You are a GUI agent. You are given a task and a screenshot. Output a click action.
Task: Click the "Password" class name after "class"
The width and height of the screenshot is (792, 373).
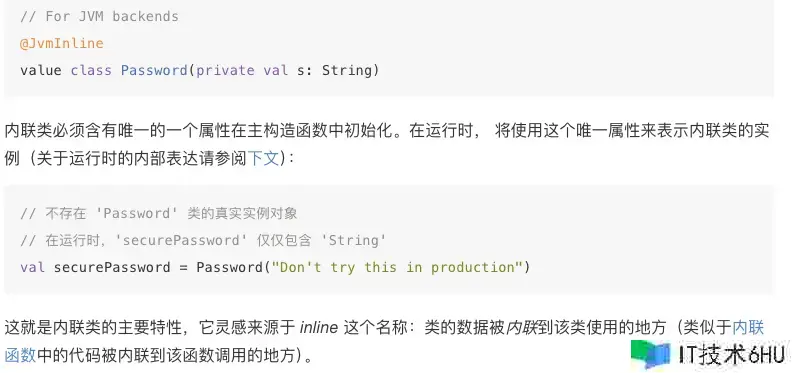click(154, 70)
